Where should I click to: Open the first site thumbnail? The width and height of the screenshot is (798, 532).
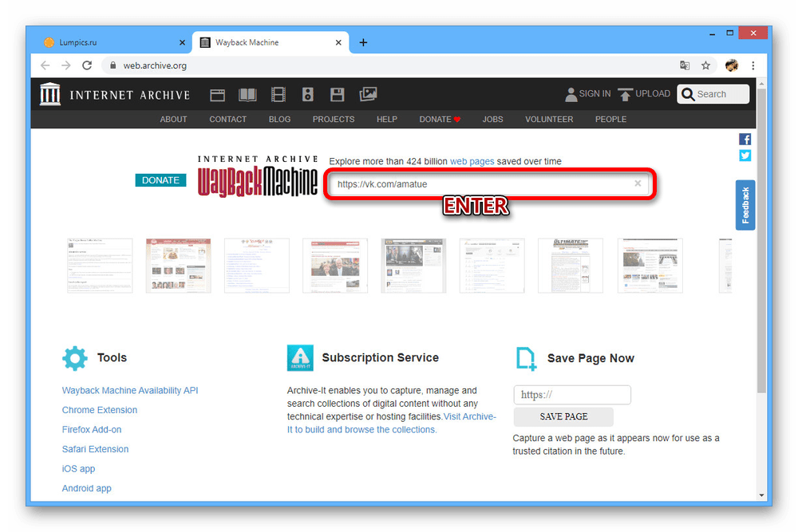click(x=100, y=266)
